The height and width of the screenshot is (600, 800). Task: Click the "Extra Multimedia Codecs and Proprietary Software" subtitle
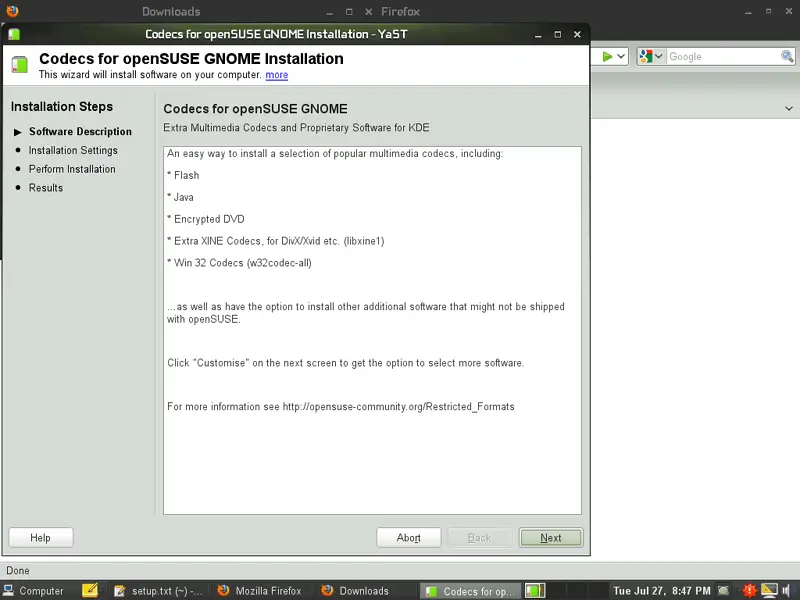tap(296, 128)
